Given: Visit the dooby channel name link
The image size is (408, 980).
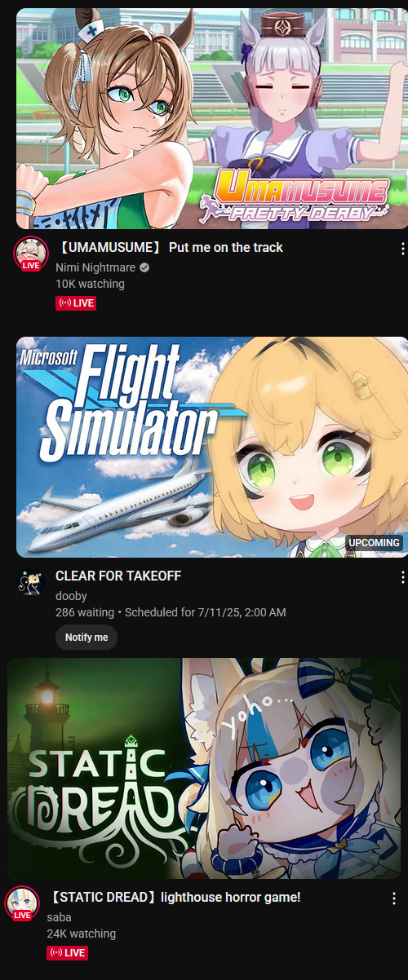Looking at the screenshot, I should 71,596.
